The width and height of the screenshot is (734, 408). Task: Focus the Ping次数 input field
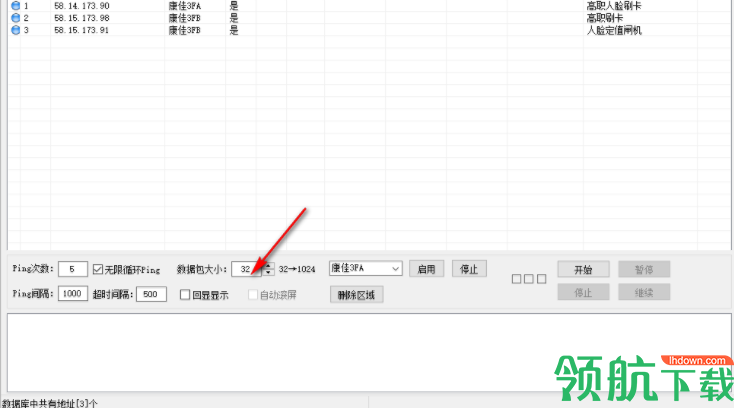73,269
